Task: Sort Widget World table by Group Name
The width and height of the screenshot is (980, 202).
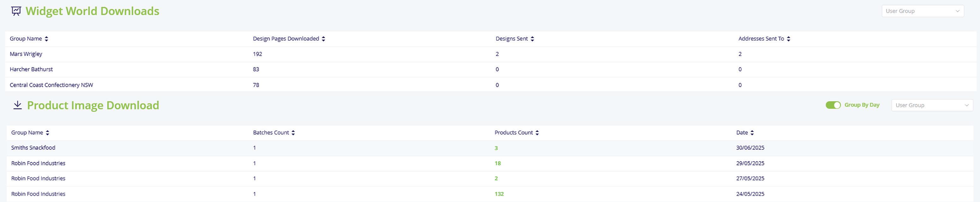Action: [x=46, y=39]
